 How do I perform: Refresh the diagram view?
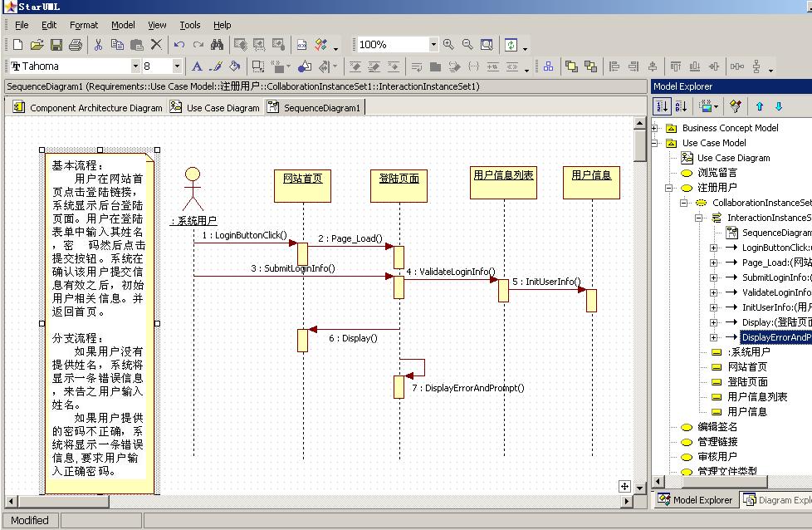coord(511,44)
